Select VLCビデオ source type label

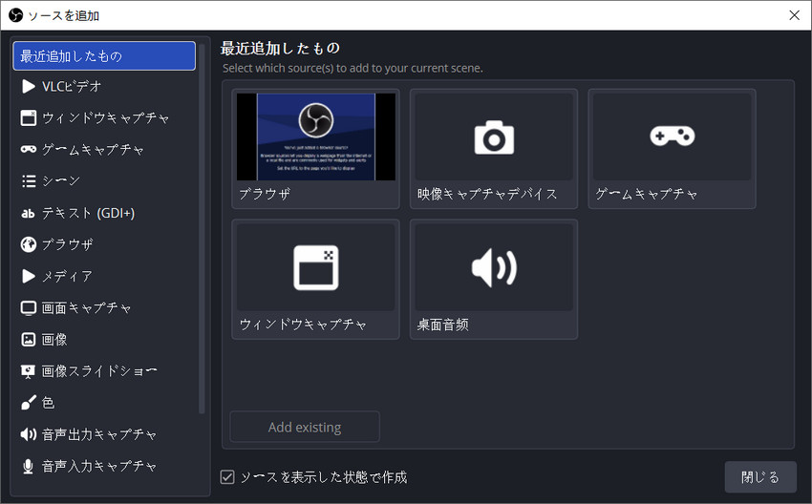pyautogui.click(x=72, y=87)
